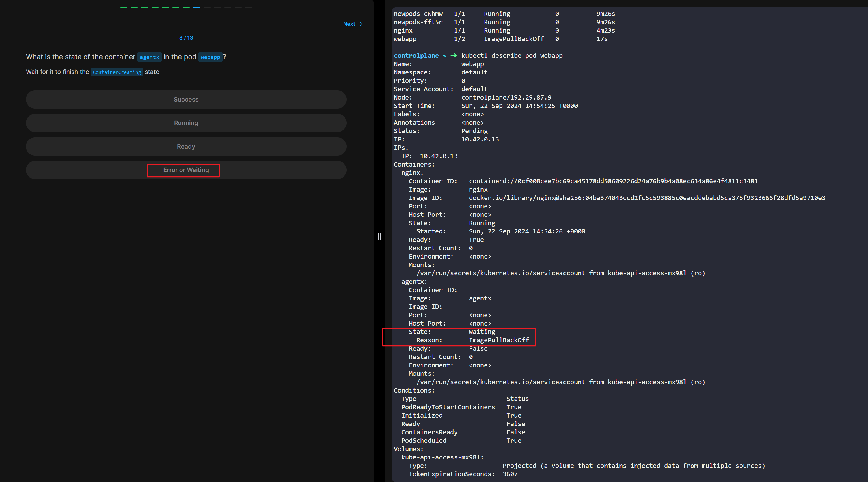Click the ContainerCreating code tag

117,72
